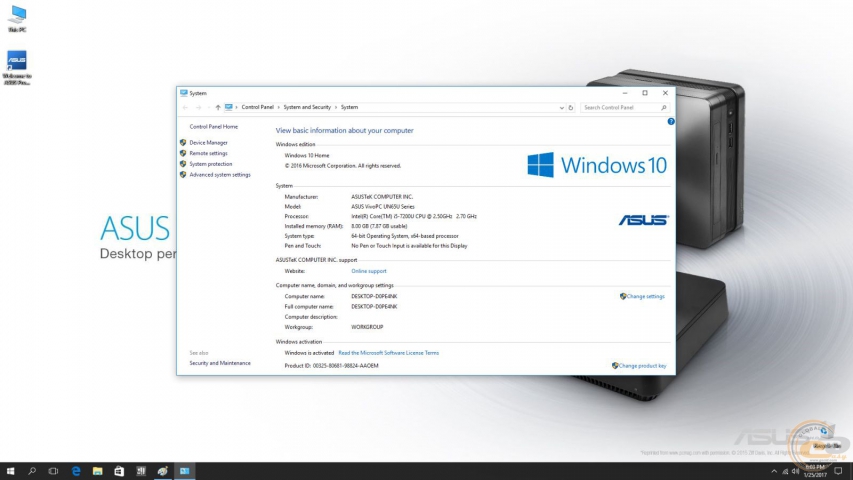Click Change product key link

click(x=642, y=366)
